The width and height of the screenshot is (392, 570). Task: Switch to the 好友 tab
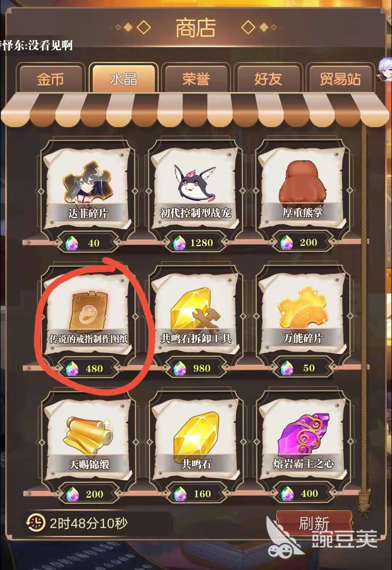click(x=268, y=78)
